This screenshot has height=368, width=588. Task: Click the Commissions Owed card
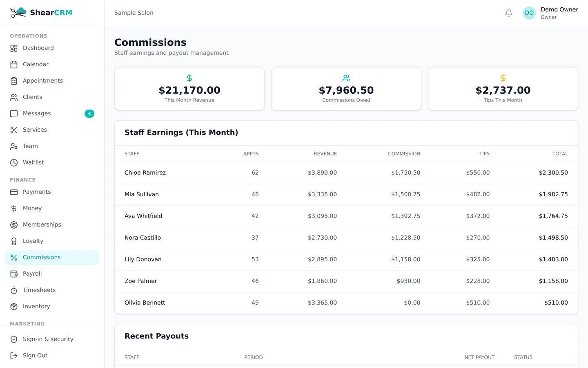click(x=346, y=89)
